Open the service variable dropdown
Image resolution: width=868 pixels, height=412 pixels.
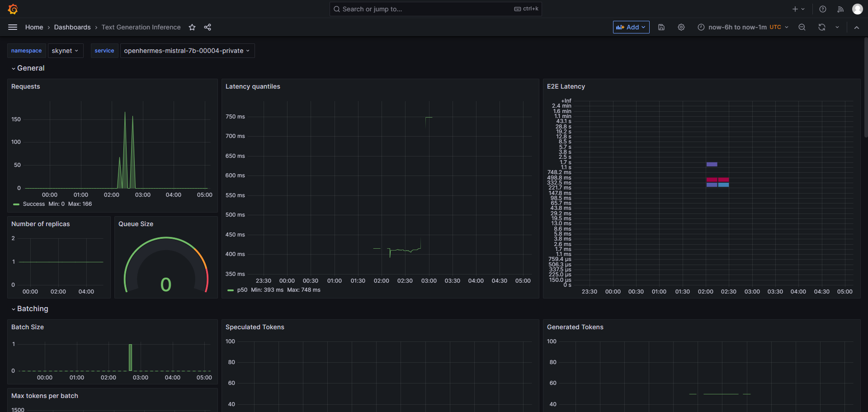pos(187,51)
